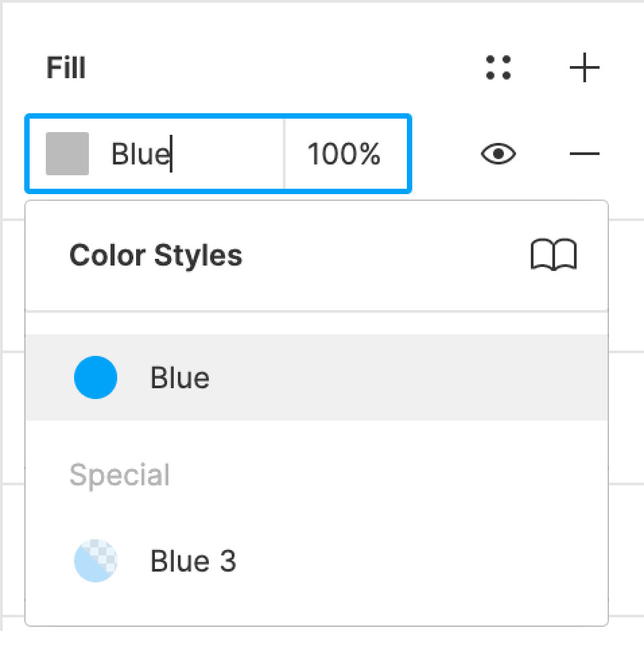Screen dimensions: 644x670
Task: Select the Blue 3 color style
Action: 317,561
